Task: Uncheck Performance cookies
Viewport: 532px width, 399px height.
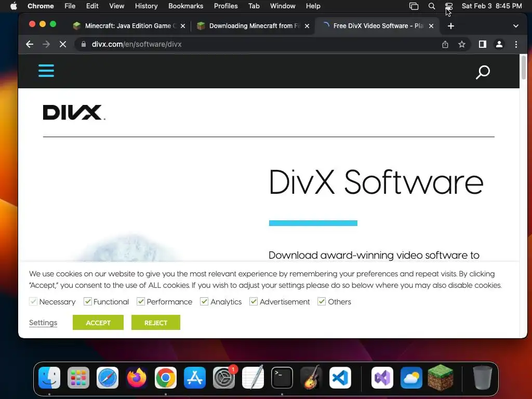Action: (x=141, y=301)
